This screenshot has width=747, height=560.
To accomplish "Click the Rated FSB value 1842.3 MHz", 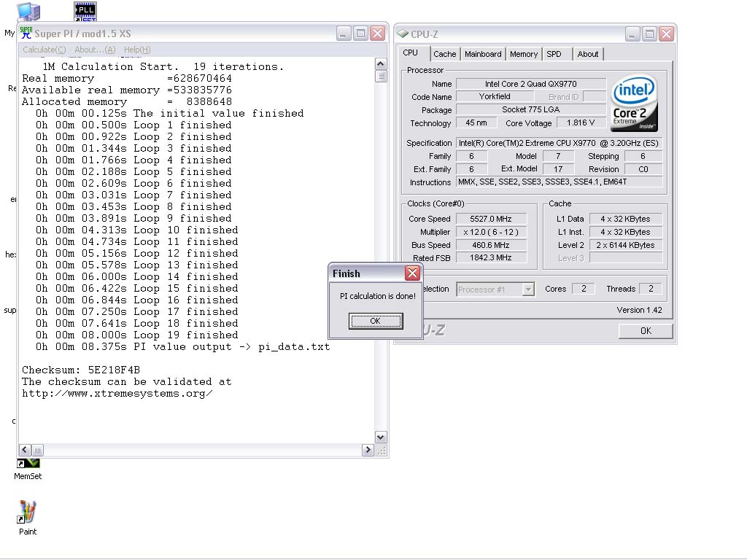I will (491, 257).
